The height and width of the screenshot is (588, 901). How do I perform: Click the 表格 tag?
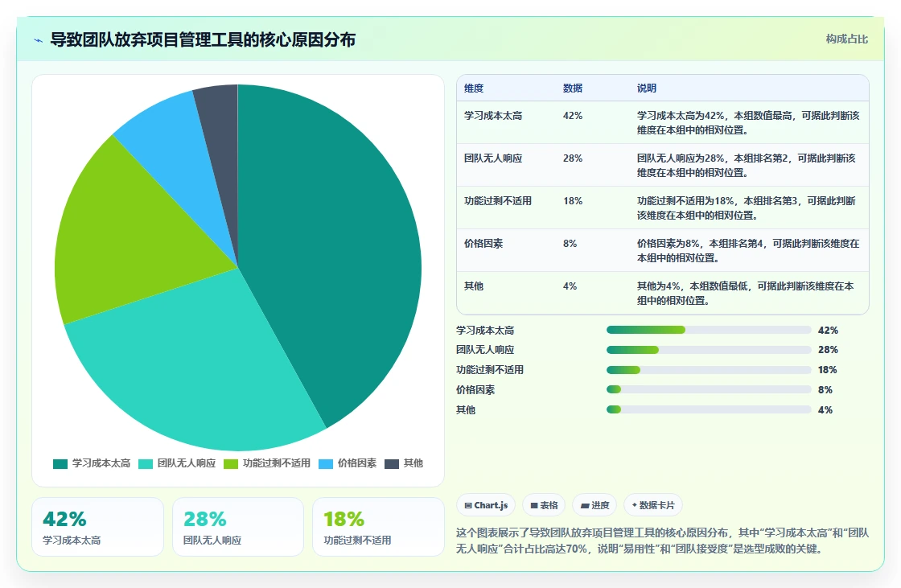[544, 505]
